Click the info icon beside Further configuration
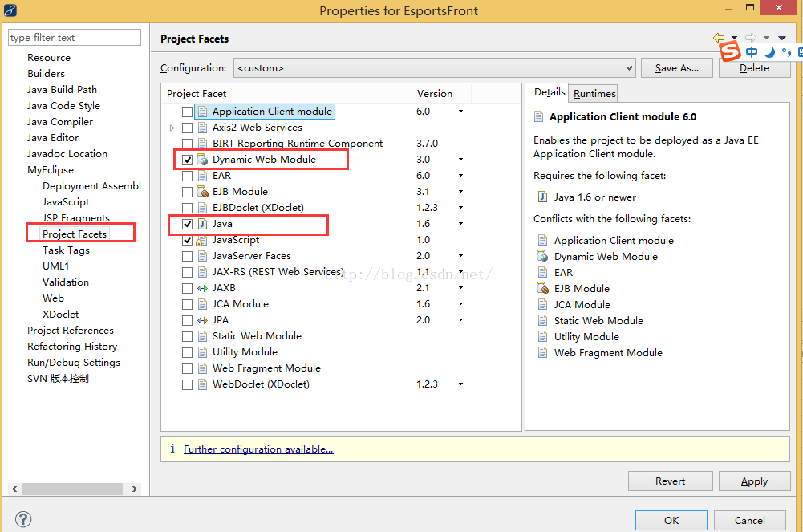803x532 pixels. (172, 449)
